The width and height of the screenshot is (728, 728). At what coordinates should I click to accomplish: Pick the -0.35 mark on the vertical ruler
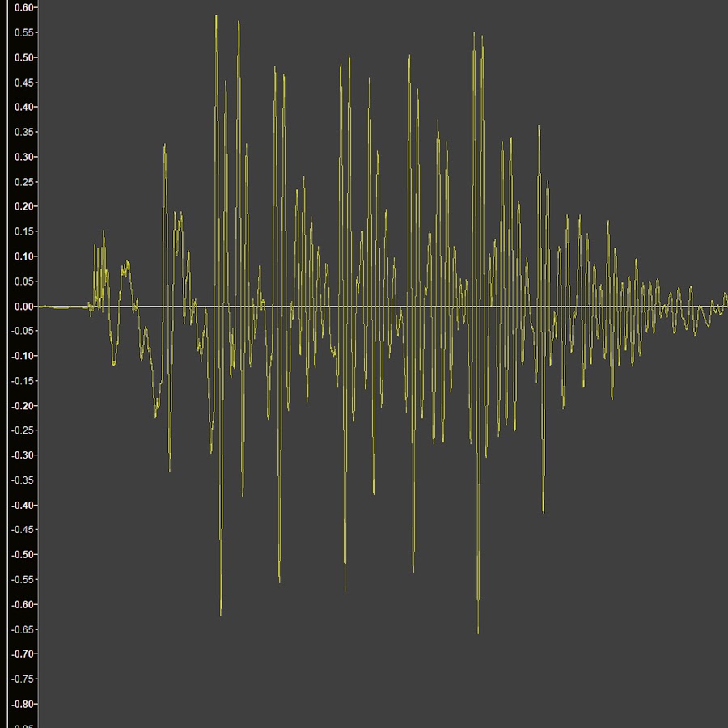click(x=23, y=480)
